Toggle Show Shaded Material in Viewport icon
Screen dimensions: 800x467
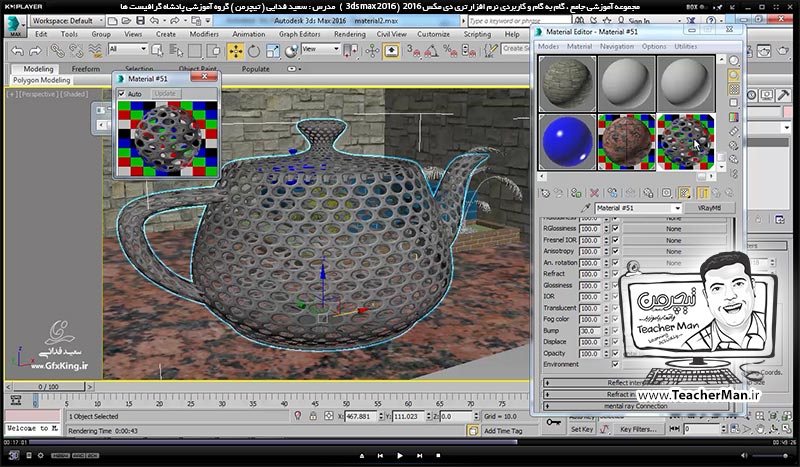684,193
